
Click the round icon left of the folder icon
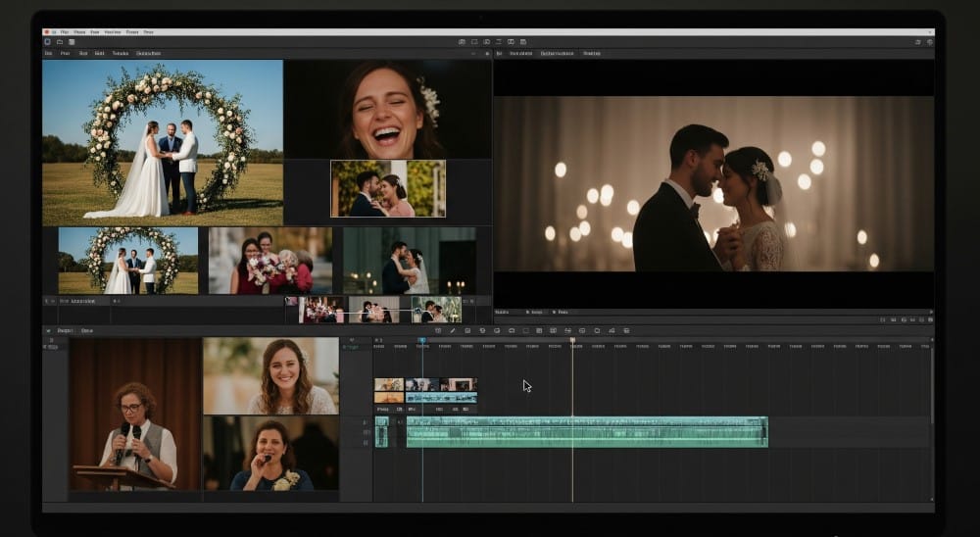[x=47, y=42]
